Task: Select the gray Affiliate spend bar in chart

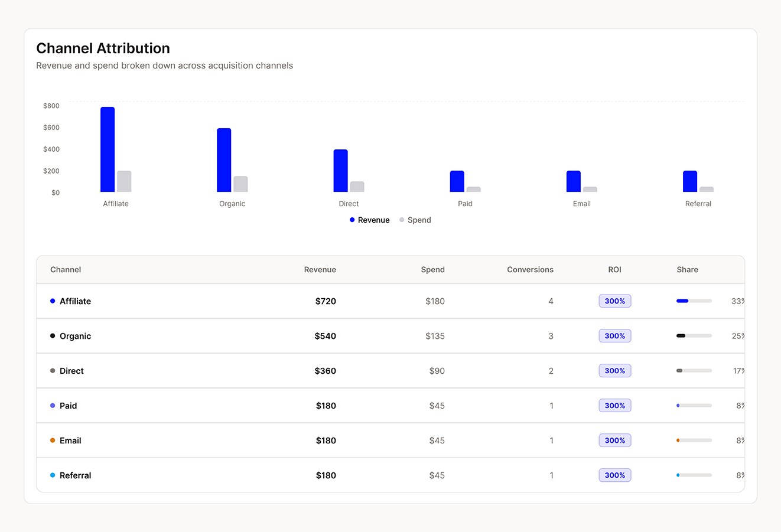Action: 124,181
